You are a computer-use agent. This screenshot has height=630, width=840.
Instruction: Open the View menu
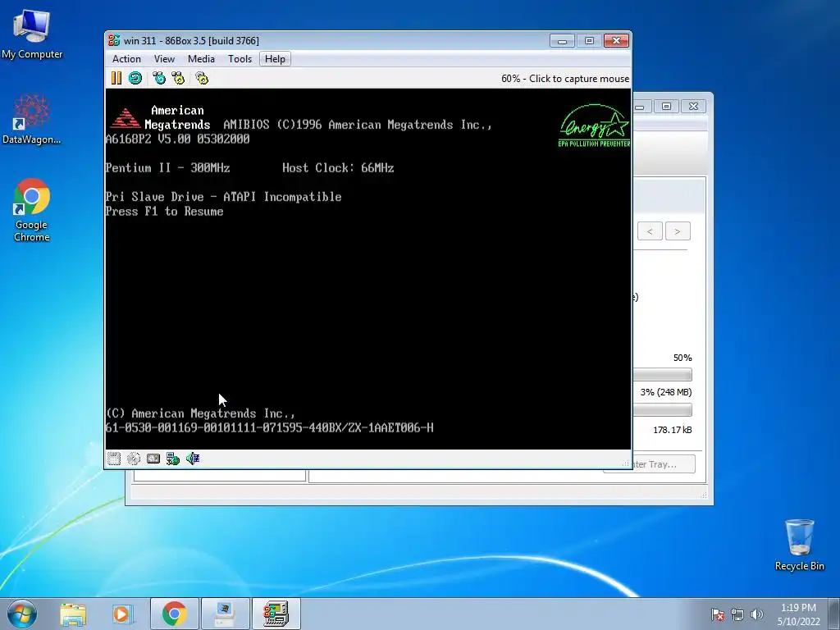point(164,59)
